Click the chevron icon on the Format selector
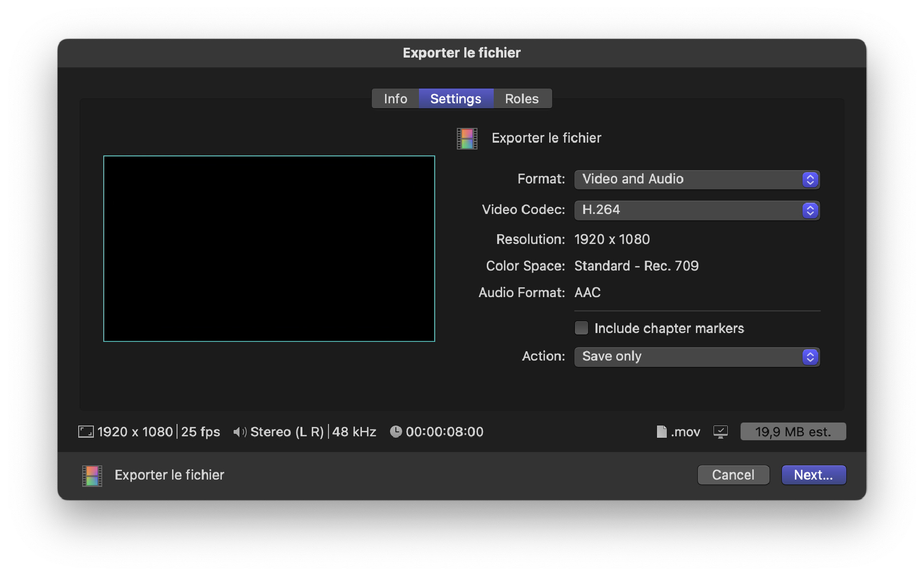 pyautogui.click(x=809, y=180)
